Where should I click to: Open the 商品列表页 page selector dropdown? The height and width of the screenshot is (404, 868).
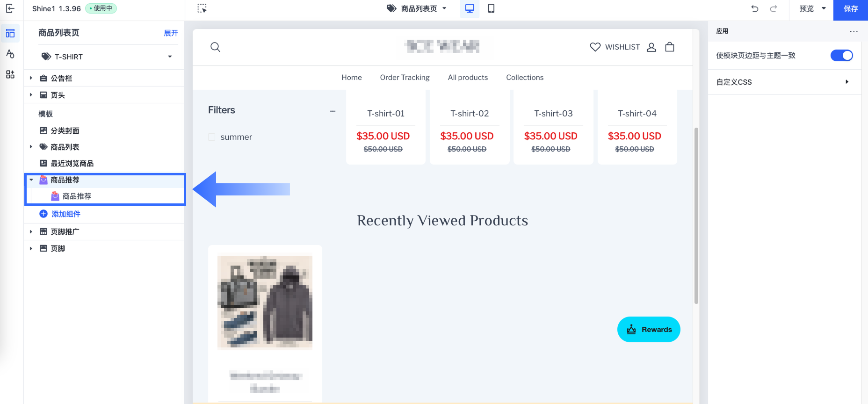[x=417, y=8]
